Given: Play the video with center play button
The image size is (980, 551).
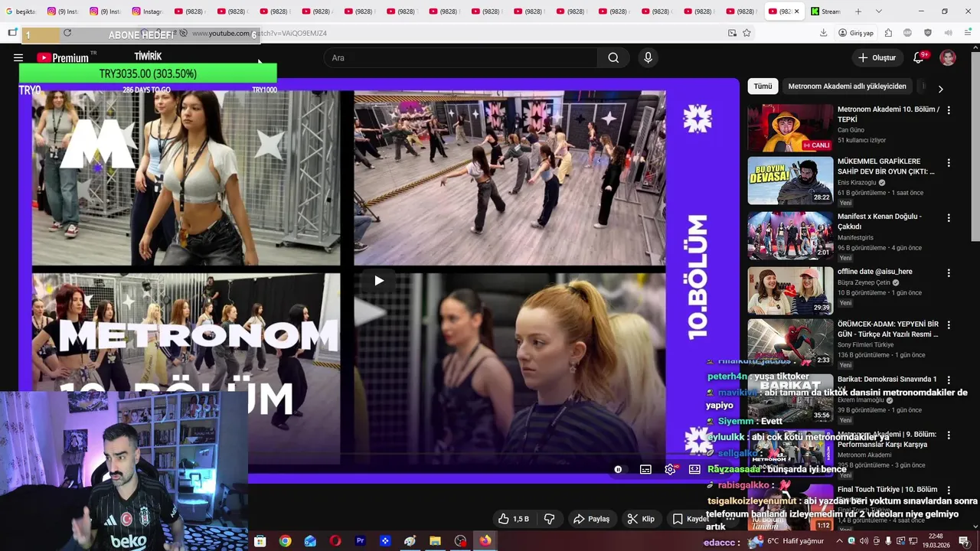Looking at the screenshot, I should (379, 281).
